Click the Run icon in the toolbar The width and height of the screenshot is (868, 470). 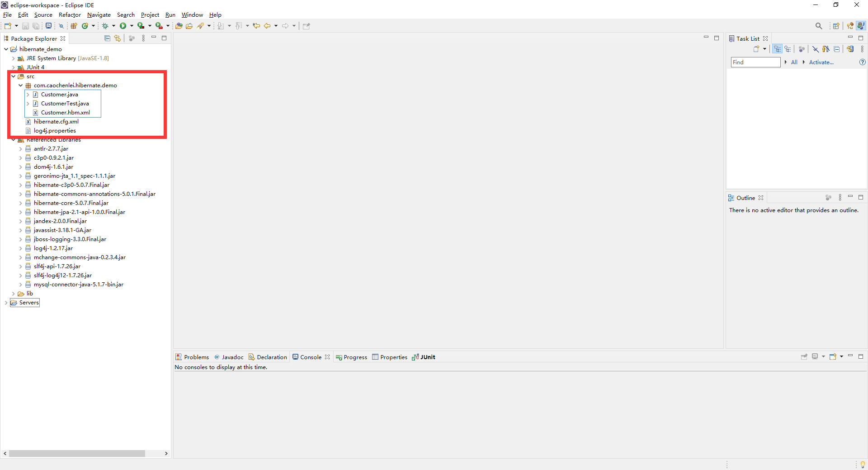(123, 26)
